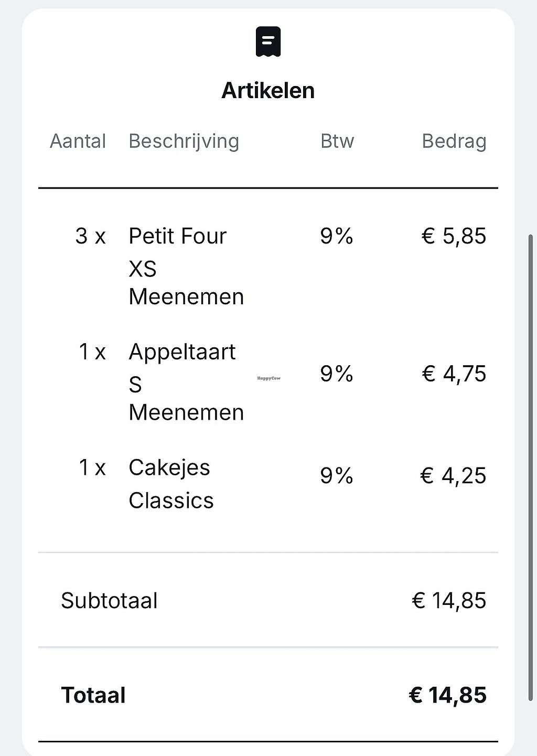The image size is (537, 756).
Task: Click the Artikelen heading
Action: coord(268,91)
